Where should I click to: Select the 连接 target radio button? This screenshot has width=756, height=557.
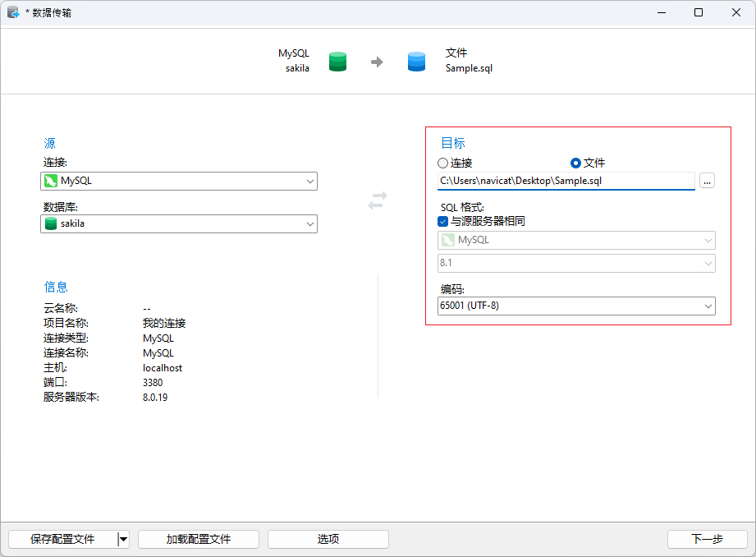[x=442, y=163]
